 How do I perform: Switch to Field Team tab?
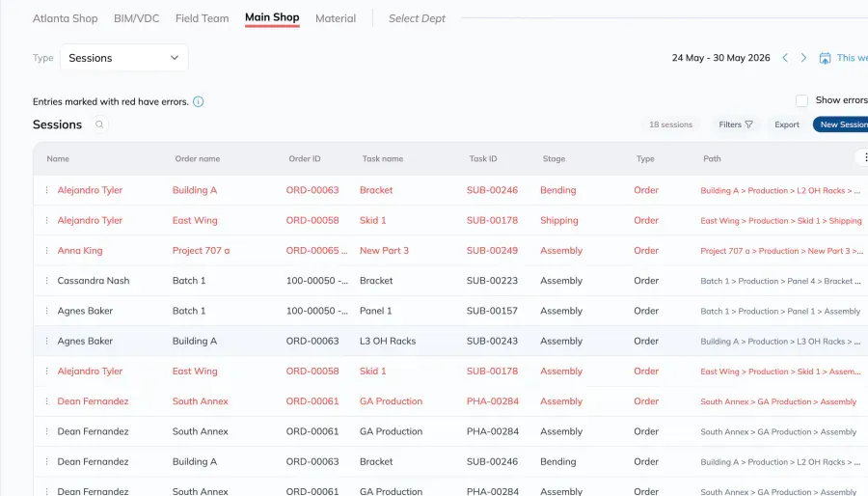(203, 18)
